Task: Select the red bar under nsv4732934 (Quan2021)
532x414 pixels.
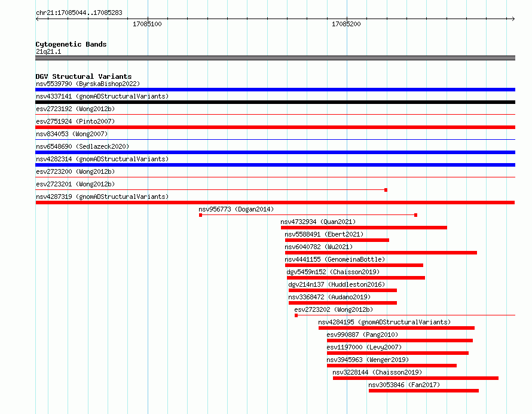Action: click(x=363, y=228)
